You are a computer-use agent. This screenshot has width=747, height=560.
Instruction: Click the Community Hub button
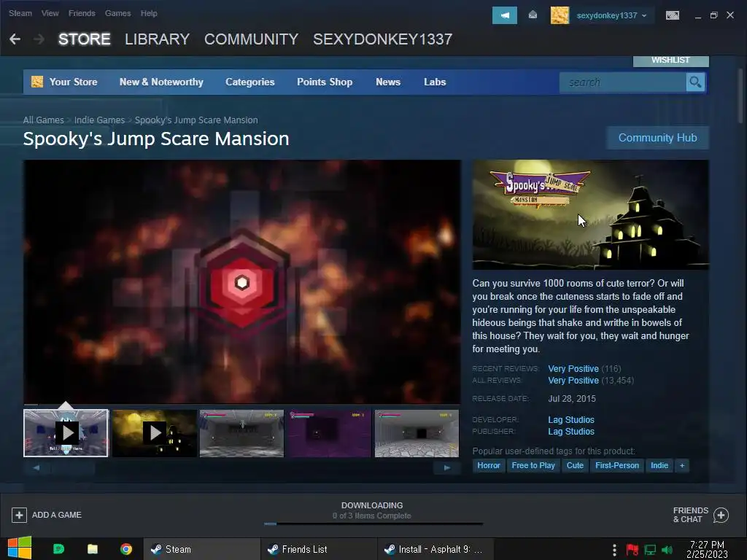[657, 138]
